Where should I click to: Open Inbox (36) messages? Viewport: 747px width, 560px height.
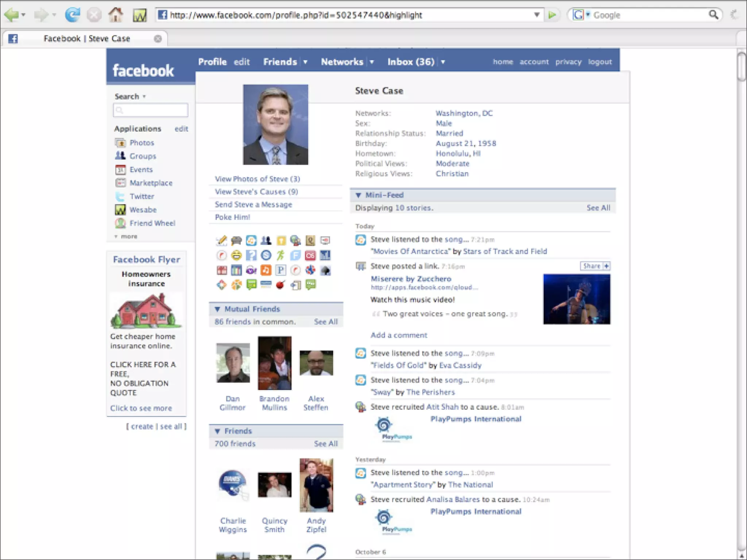[411, 62]
